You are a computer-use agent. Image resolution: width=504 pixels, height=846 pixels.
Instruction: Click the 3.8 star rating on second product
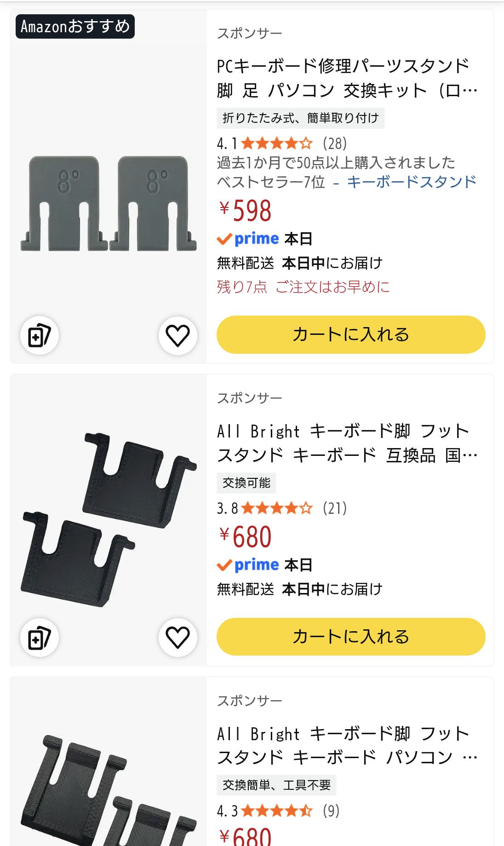[265, 508]
